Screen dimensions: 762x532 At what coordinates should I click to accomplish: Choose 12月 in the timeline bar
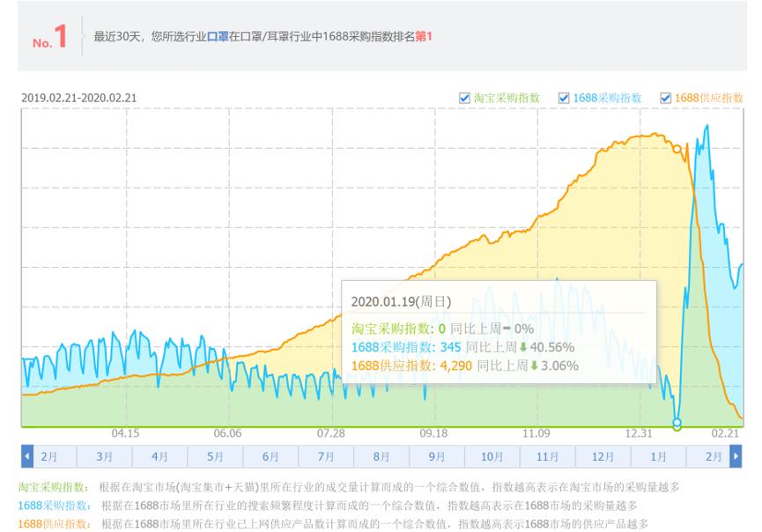click(x=603, y=456)
